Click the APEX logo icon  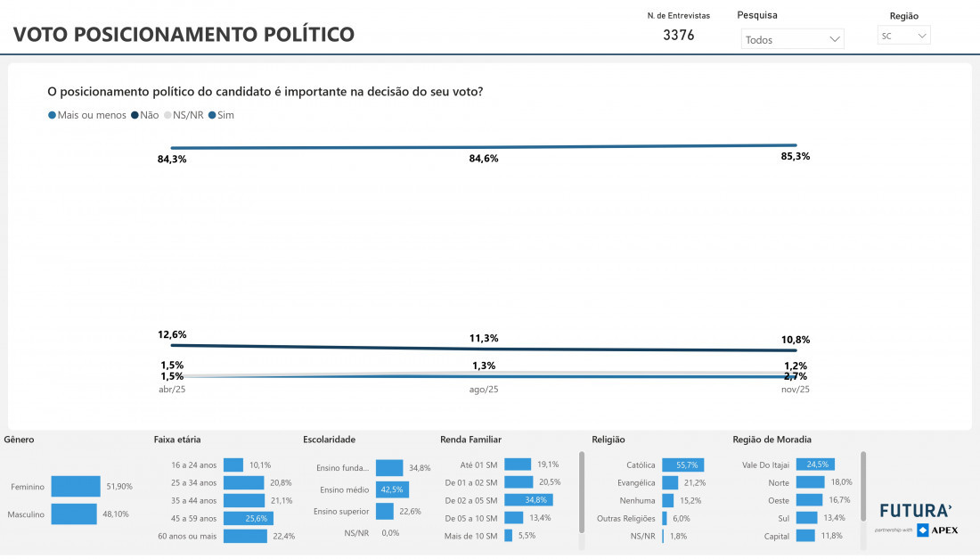(923, 530)
